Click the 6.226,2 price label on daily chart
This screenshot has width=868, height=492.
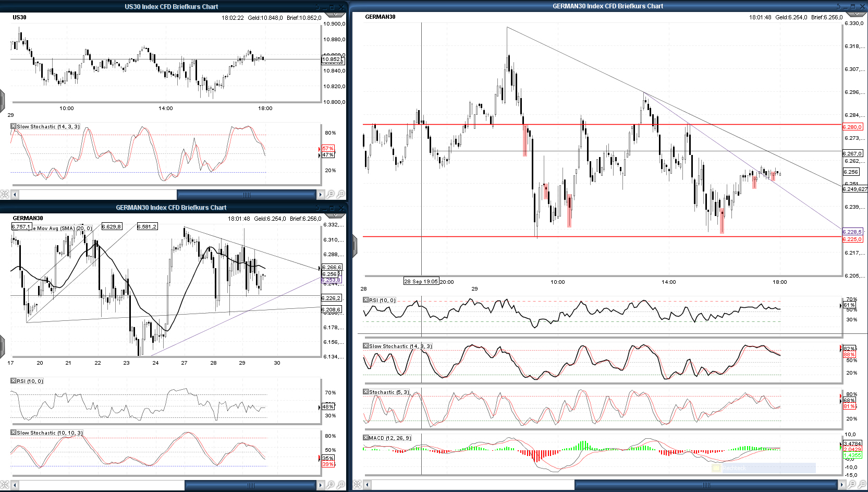(332, 298)
